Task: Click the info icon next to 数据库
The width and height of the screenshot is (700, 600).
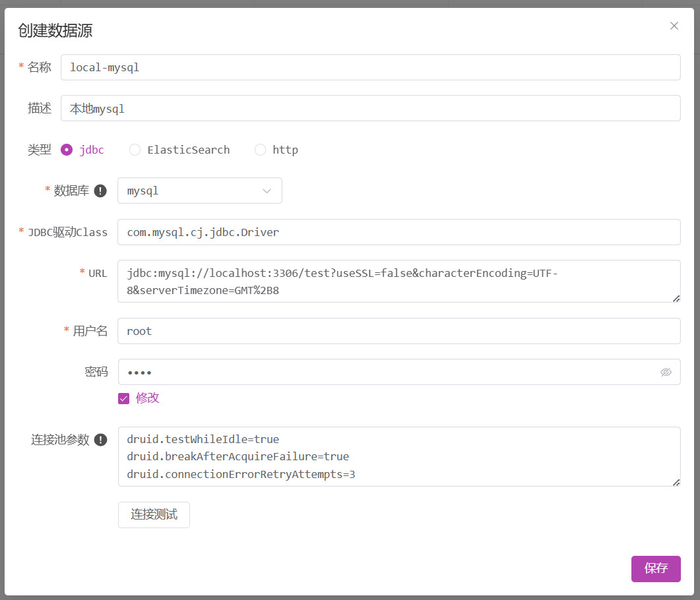Action: pyautogui.click(x=100, y=191)
